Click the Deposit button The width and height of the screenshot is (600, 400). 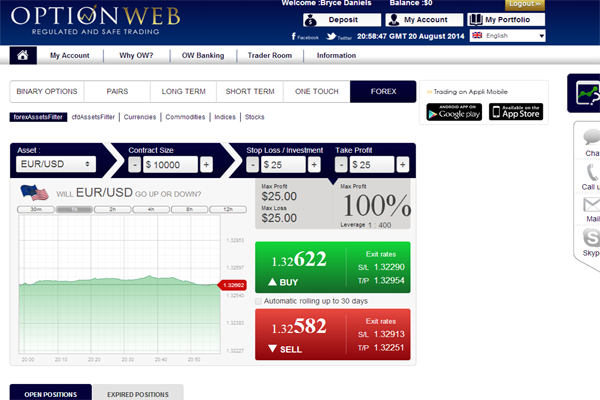pyautogui.click(x=342, y=20)
